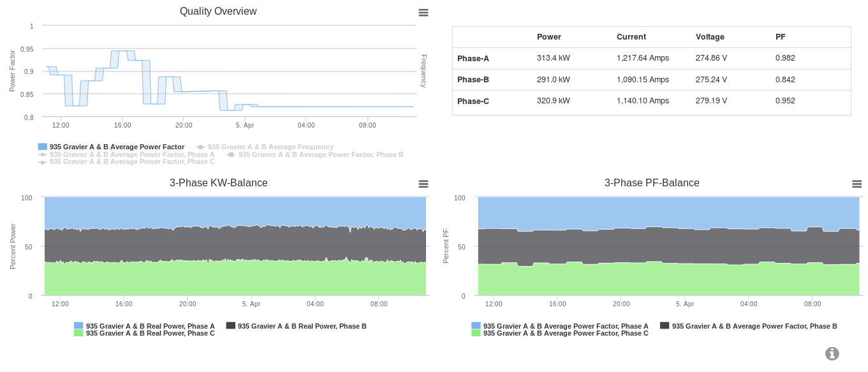Screen dimensions: 868x372
Task: Click the Phase-B power value 291.0 kW
Action: pos(553,80)
